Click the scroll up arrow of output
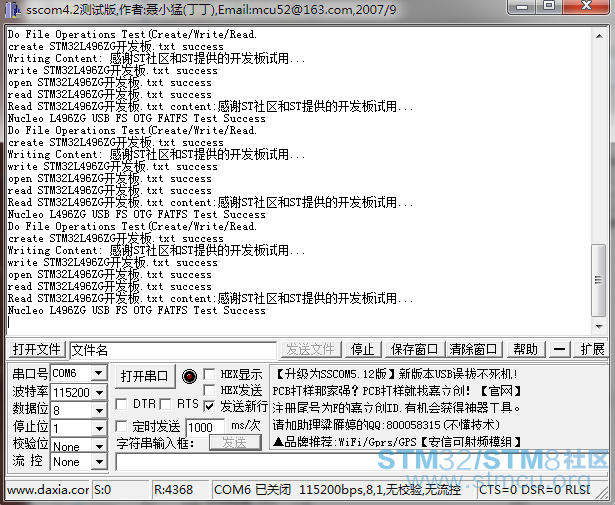Image resolution: width=615 pixels, height=505 pixels. pyautogui.click(x=599, y=36)
